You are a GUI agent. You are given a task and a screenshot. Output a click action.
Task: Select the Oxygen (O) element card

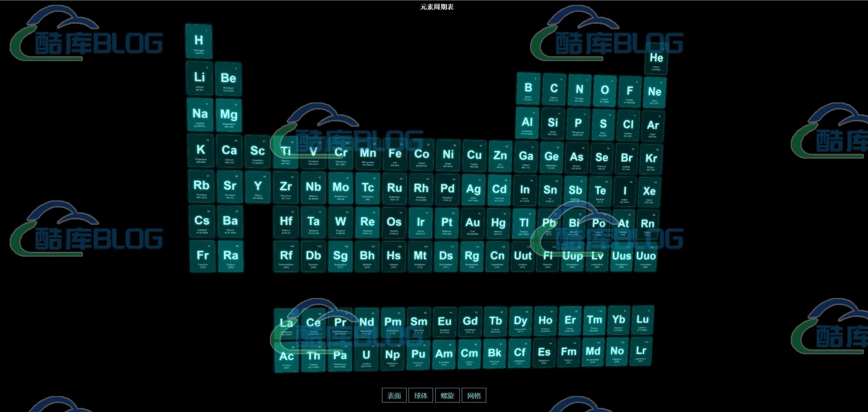[604, 91]
